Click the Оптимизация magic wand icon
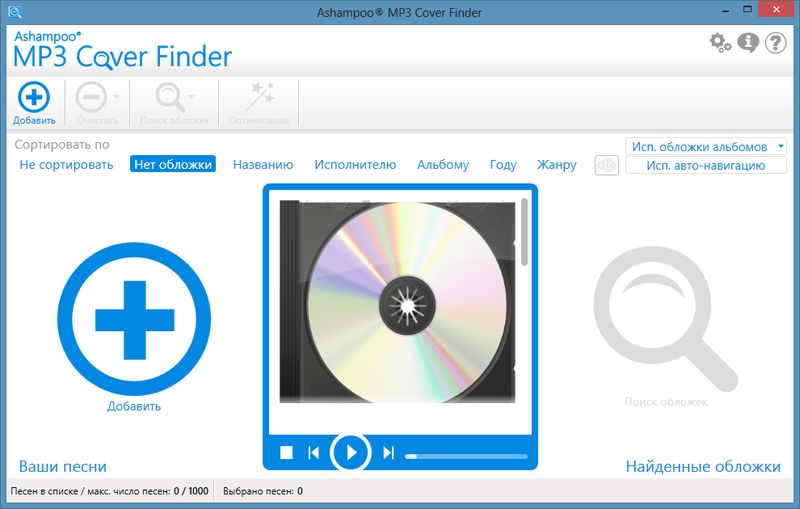 click(259, 98)
